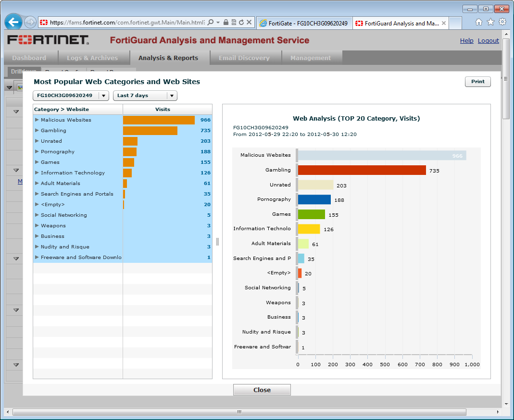Open Logs & Archives tab

[92, 58]
